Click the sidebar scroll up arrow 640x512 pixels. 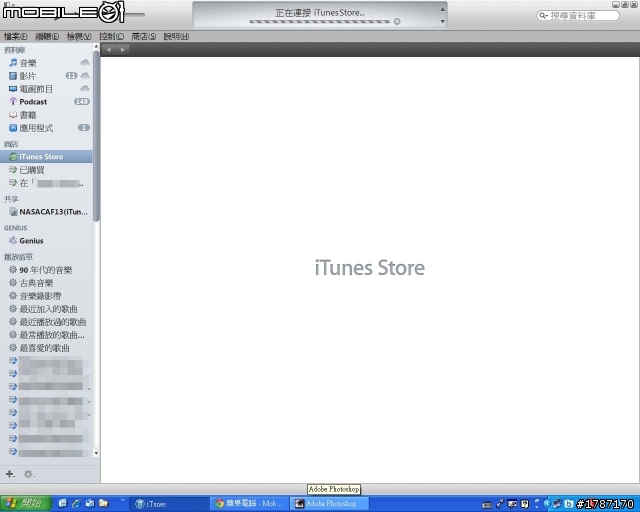[x=96, y=47]
